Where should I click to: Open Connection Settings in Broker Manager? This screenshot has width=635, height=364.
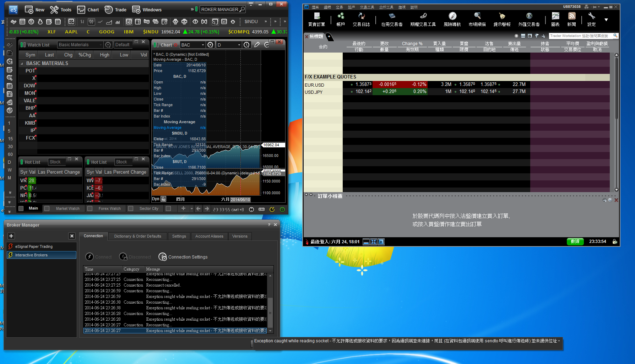click(x=183, y=257)
